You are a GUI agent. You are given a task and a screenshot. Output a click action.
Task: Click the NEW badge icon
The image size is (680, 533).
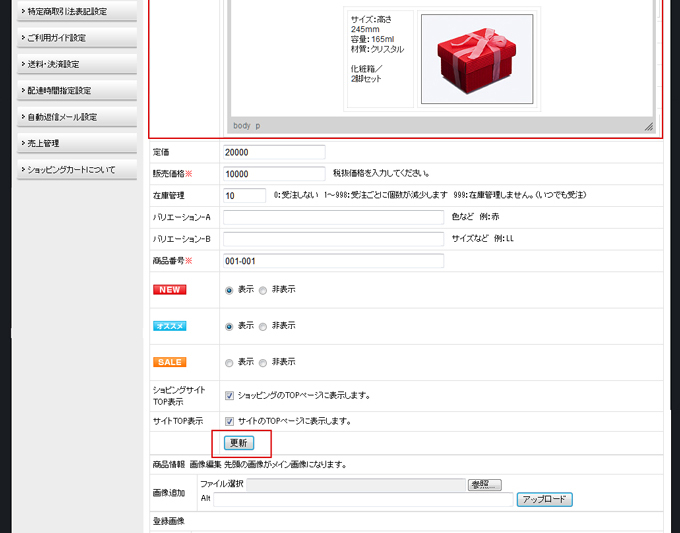[169, 290]
